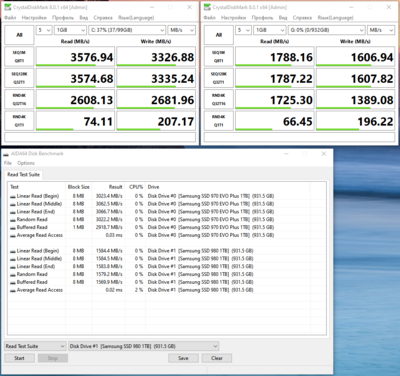Screen dimensions: 400x376
Task: Click Result column header in AIDA64
Action: [108, 187]
